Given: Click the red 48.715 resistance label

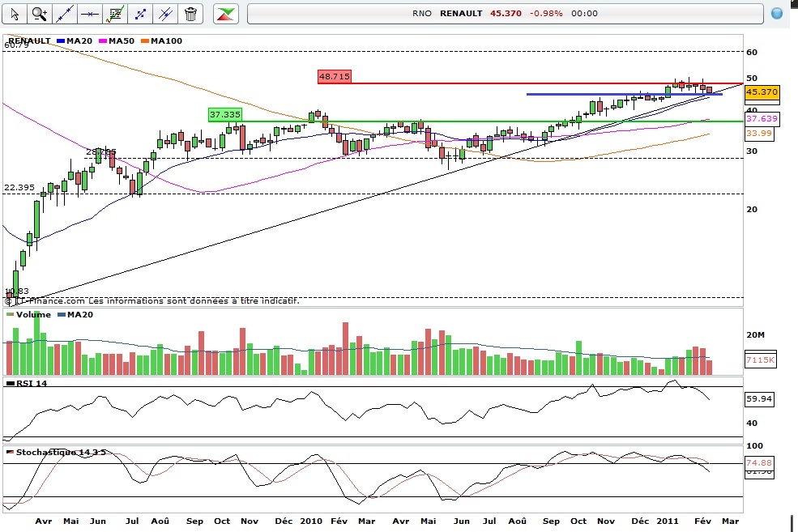Looking at the screenshot, I should coord(335,76).
